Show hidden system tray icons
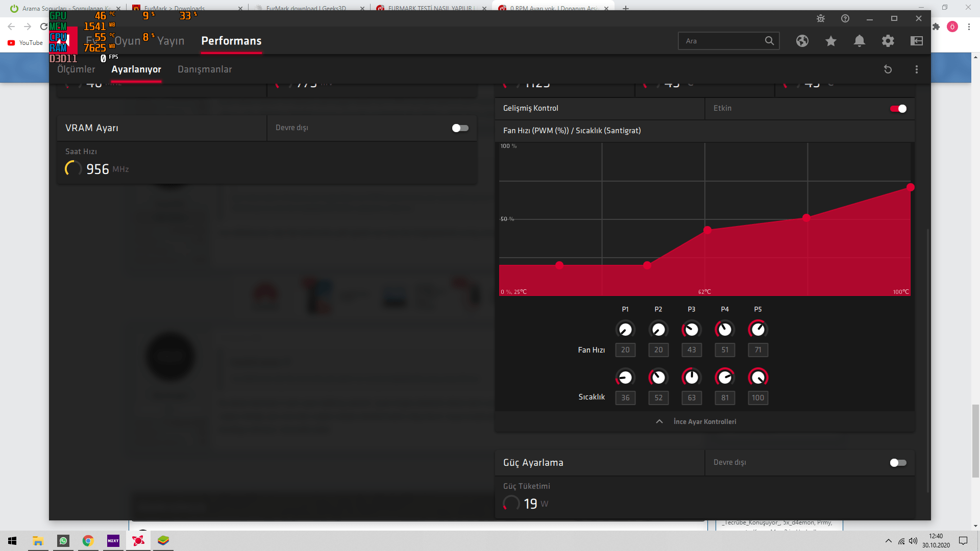The width and height of the screenshot is (980, 551). [889, 541]
